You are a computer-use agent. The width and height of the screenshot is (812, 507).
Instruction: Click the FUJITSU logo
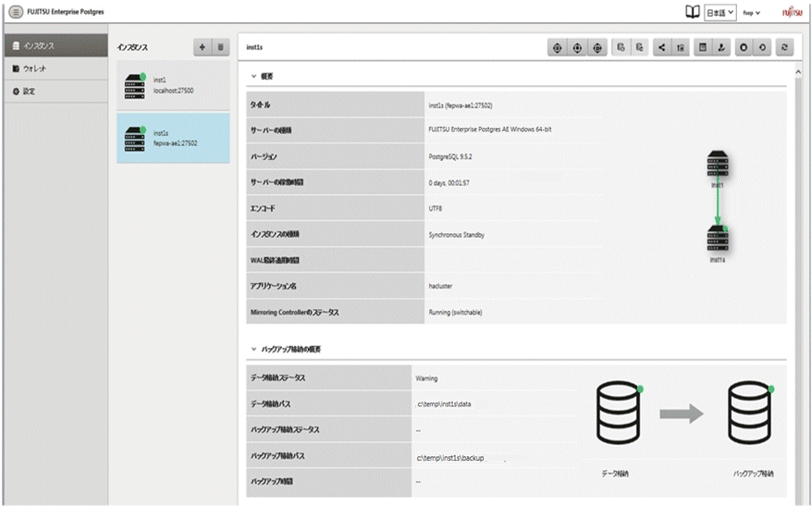(792, 12)
